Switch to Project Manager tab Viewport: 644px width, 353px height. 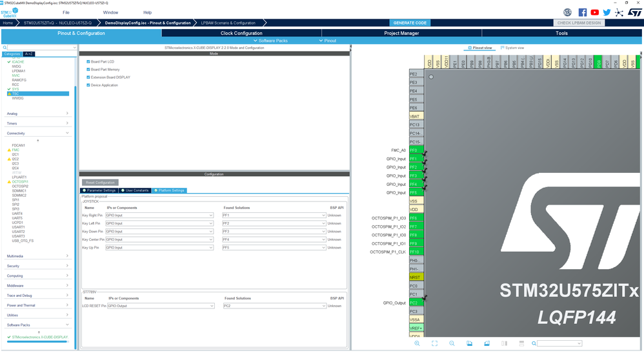pos(401,34)
